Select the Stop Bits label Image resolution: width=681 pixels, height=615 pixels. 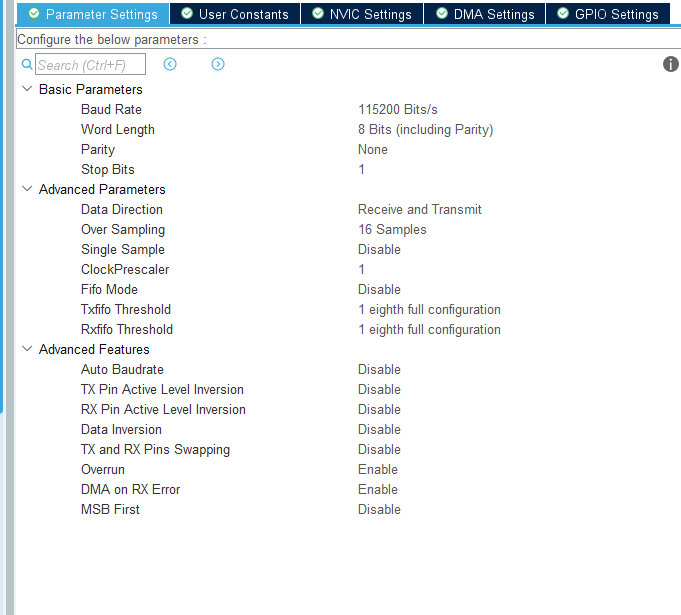[x=108, y=169]
